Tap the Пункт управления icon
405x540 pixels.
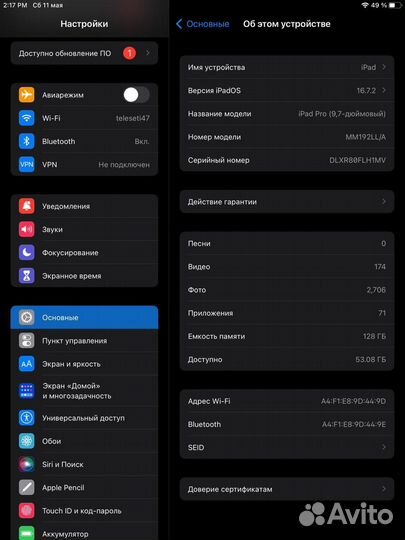[27, 341]
